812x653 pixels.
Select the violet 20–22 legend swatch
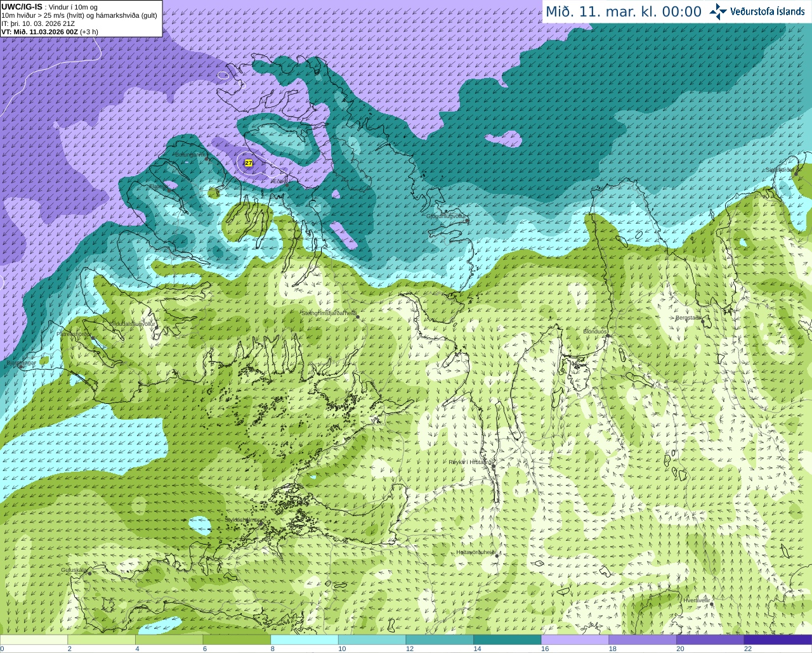[710, 640]
